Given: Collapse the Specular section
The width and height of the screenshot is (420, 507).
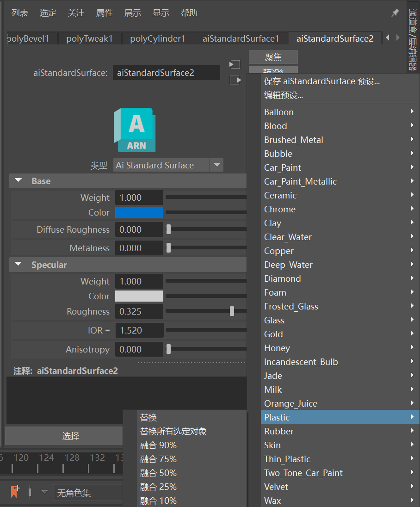Looking at the screenshot, I should [x=19, y=264].
